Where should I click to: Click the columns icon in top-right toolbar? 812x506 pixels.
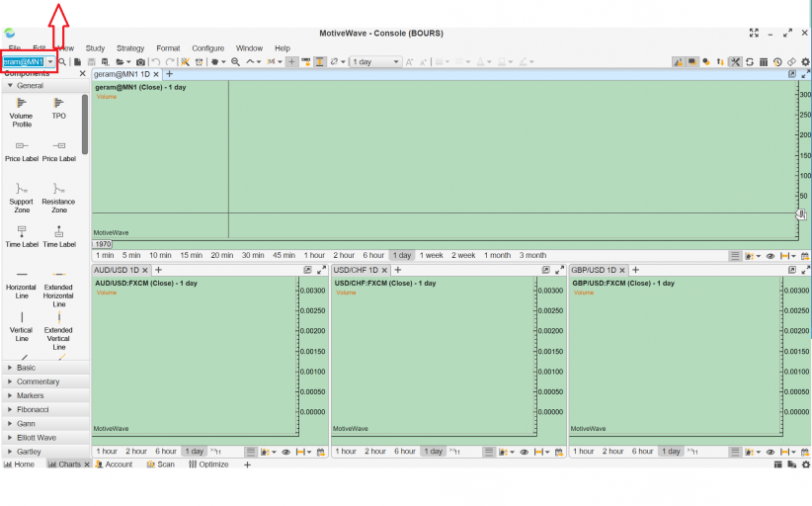click(764, 61)
